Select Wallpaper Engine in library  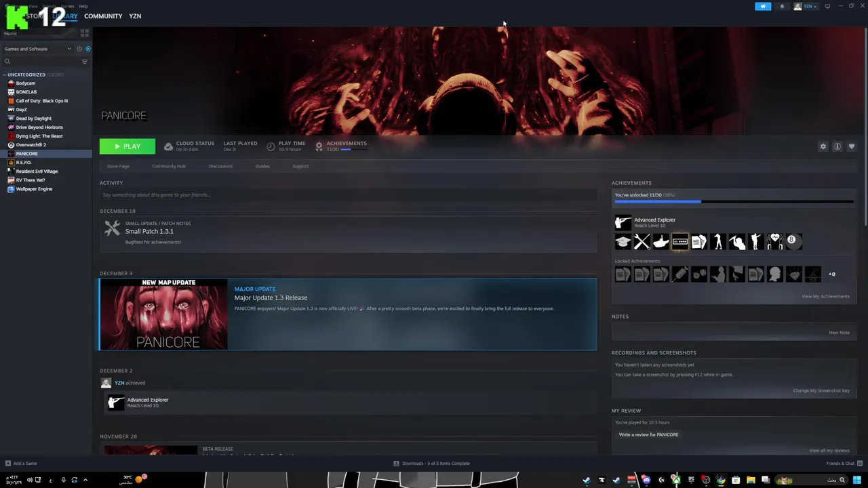click(x=34, y=189)
